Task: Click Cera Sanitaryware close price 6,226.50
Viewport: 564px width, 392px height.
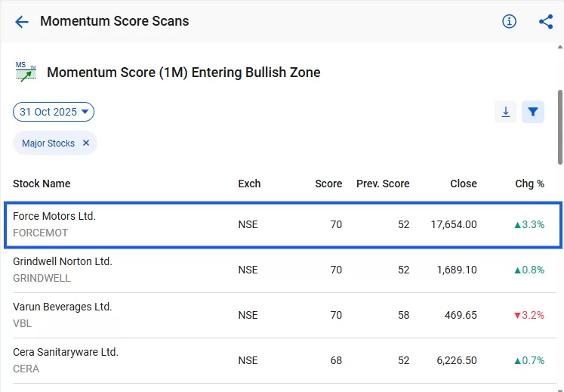Action: [457, 361]
